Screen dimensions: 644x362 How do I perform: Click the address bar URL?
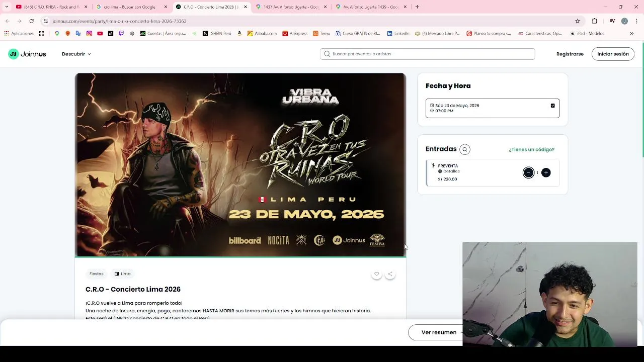click(x=119, y=21)
